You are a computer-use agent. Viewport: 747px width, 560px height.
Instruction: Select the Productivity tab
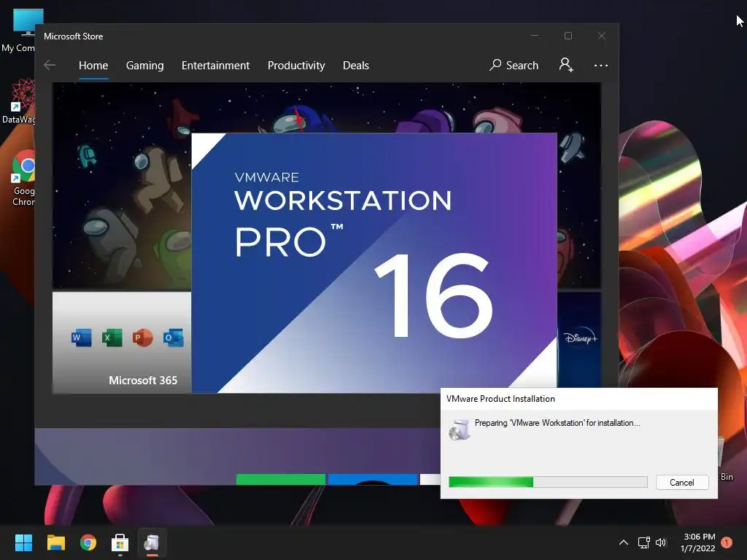tap(296, 65)
